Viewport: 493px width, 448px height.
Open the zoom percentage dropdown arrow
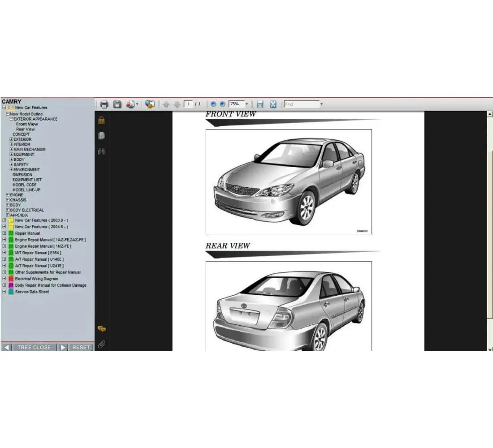click(246, 104)
